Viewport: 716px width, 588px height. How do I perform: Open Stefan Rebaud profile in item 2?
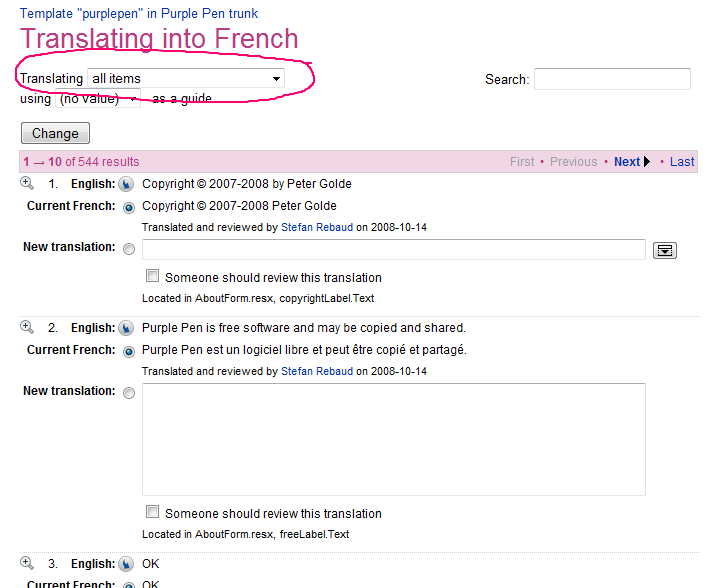click(x=317, y=371)
